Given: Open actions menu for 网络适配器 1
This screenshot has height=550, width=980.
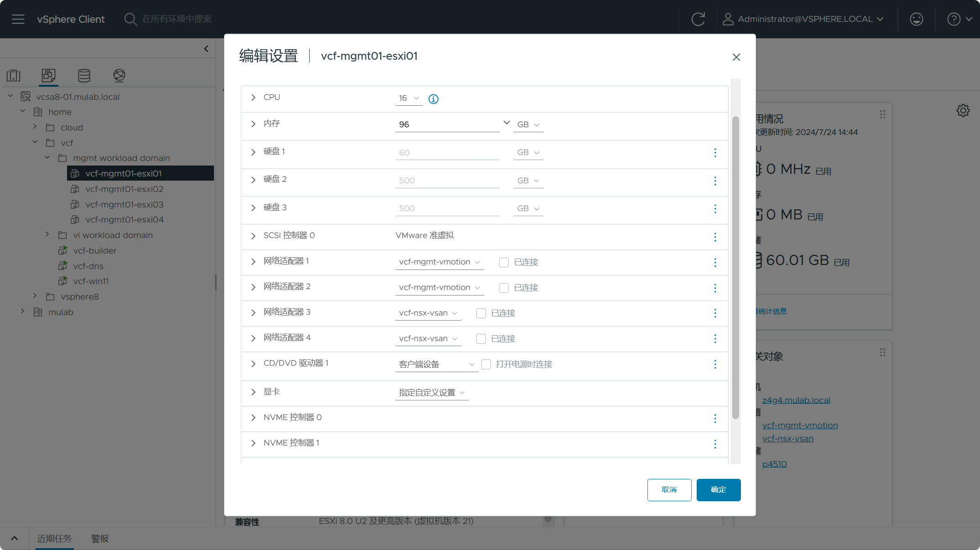Looking at the screenshot, I should click(715, 263).
